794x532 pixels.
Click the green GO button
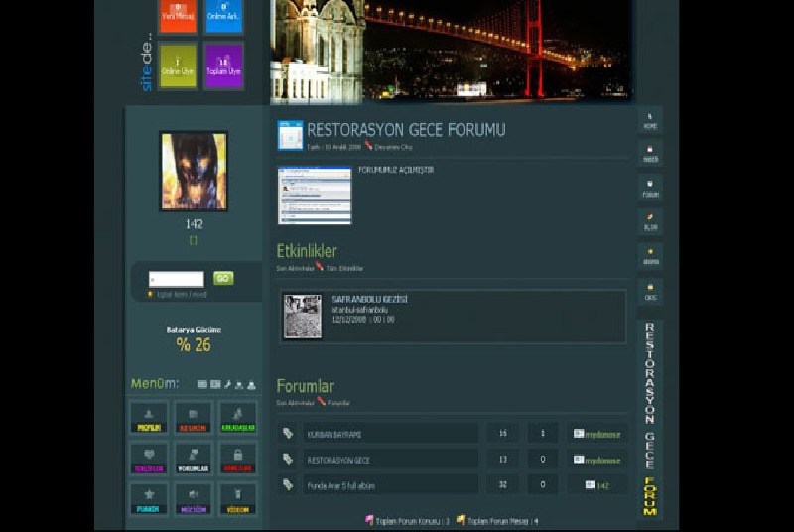223,278
